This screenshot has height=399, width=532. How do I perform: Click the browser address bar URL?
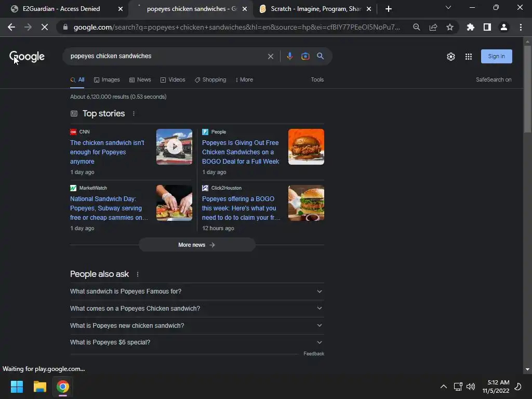(x=236, y=27)
